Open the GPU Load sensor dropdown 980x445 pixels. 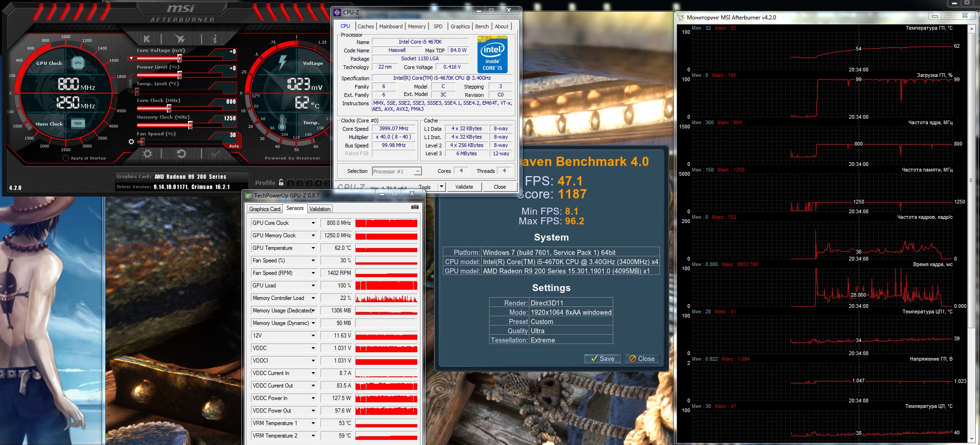click(313, 286)
